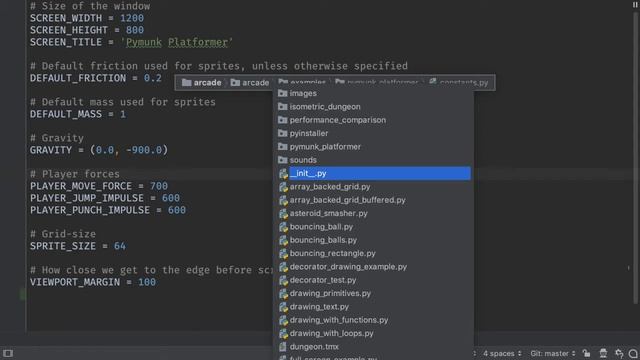
Task: Click the SPRITE_SIZE value 64
Action: [120, 246]
